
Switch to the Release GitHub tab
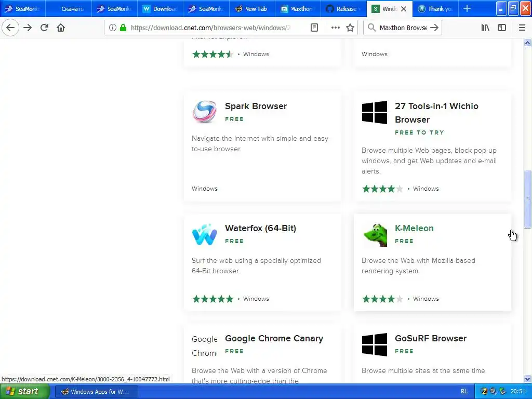(x=343, y=9)
